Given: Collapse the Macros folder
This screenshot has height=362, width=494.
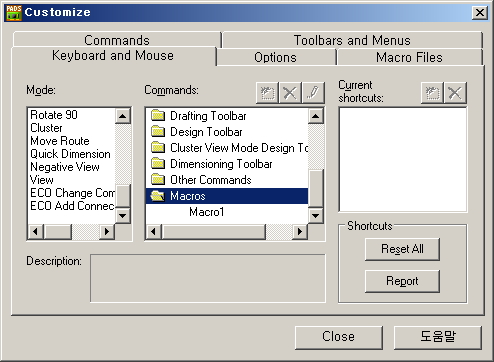Looking at the screenshot, I should (227, 196).
